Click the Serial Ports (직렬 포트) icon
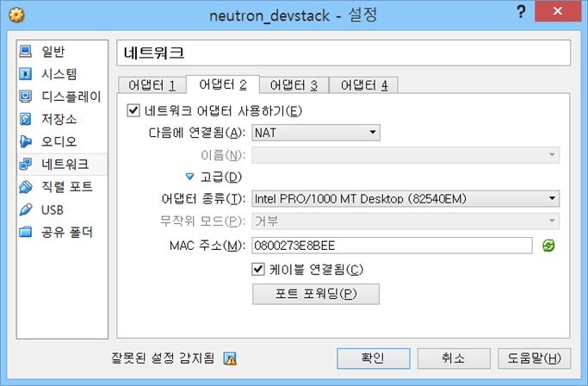Screen dimensions: 588x386 point(26,187)
